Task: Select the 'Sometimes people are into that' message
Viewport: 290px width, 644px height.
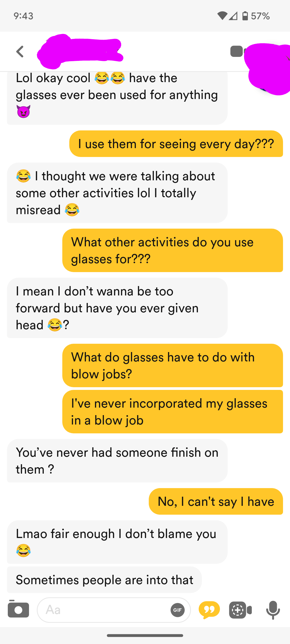Action: (x=104, y=580)
